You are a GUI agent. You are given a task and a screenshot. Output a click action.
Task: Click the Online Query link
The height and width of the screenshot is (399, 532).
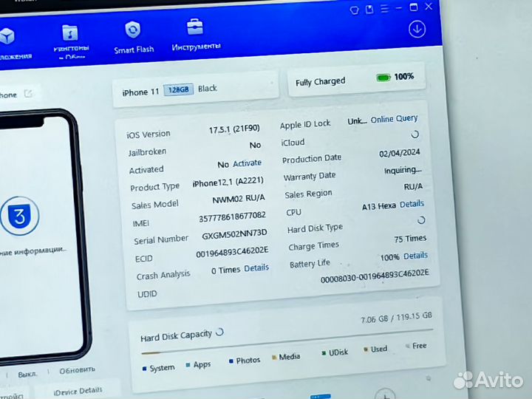click(394, 119)
